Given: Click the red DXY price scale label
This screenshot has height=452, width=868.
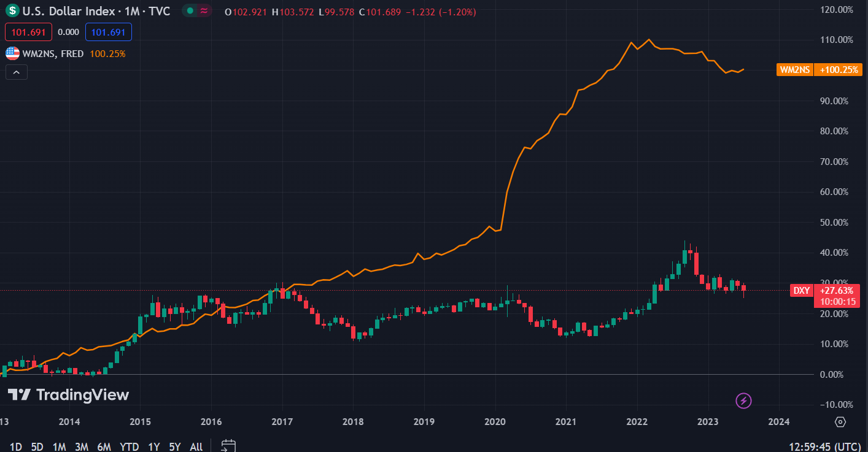Looking at the screenshot, I should (802, 291).
